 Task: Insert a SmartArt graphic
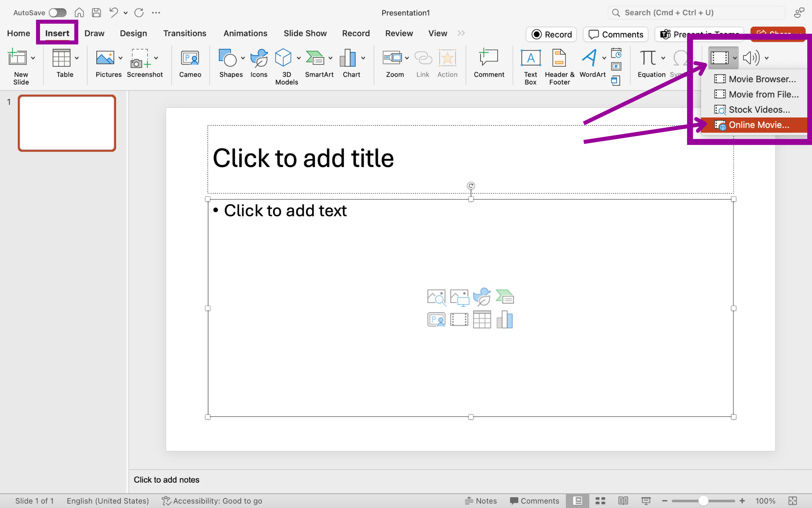[315, 58]
